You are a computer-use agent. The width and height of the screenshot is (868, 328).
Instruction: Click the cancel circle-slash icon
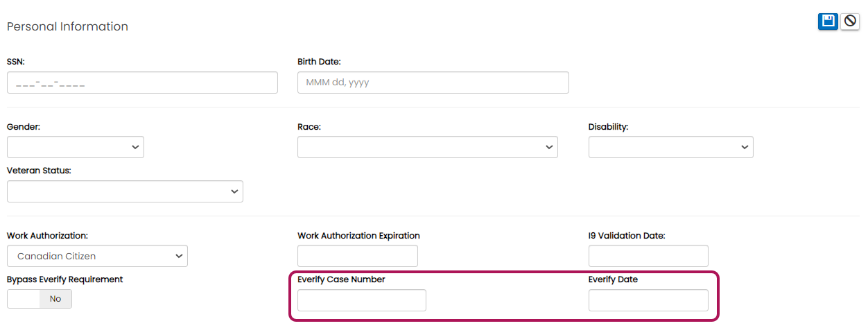tap(850, 21)
